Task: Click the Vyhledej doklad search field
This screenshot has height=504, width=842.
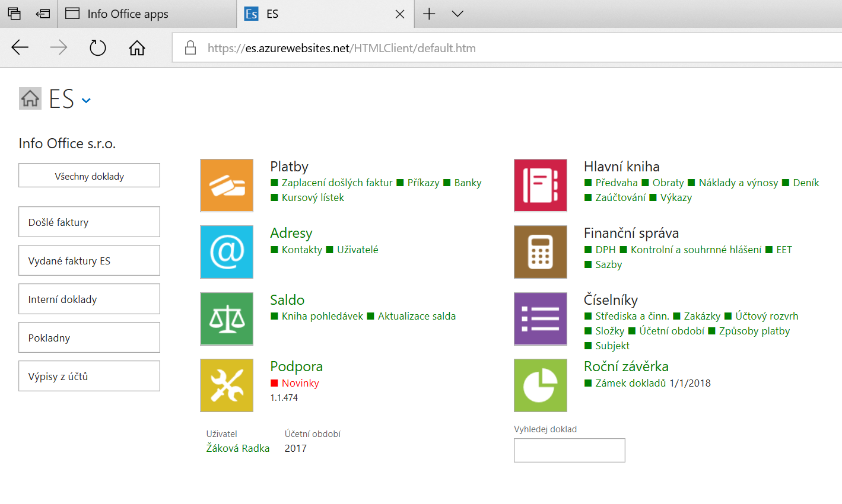Action: point(569,451)
